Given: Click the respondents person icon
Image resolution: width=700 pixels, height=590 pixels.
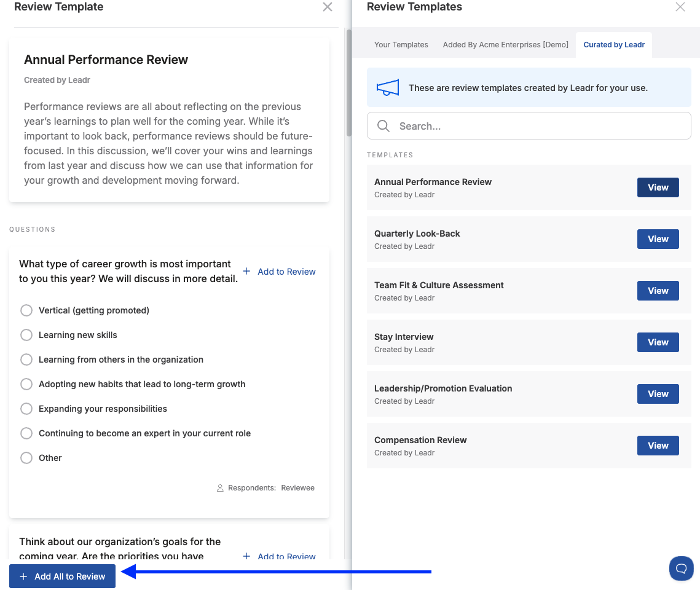Looking at the screenshot, I should (220, 488).
